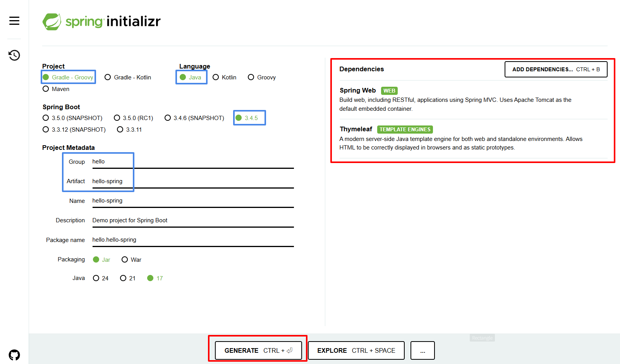Click the Project Metadata heading
Viewport: 620px width, 364px height.
pyautogui.click(x=69, y=148)
